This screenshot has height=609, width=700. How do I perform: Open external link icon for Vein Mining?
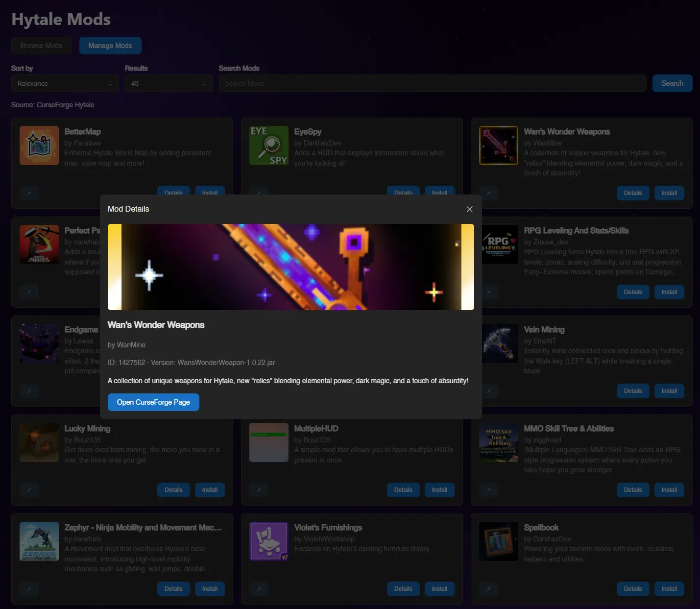489,391
